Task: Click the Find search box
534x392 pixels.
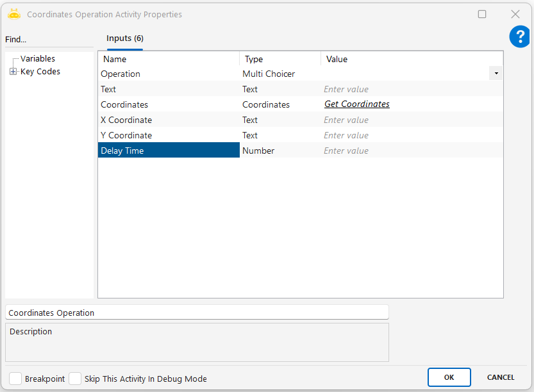Action: [49, 40]
